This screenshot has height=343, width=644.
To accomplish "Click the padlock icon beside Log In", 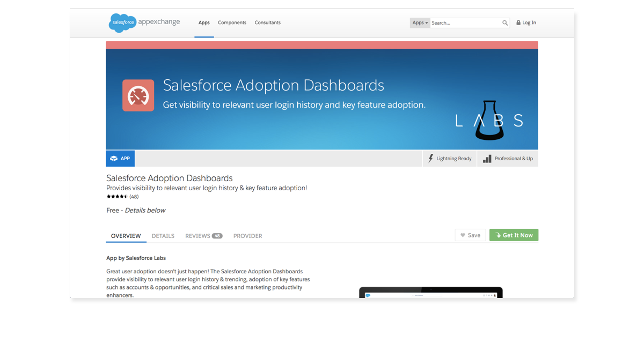I will [518, 23].
